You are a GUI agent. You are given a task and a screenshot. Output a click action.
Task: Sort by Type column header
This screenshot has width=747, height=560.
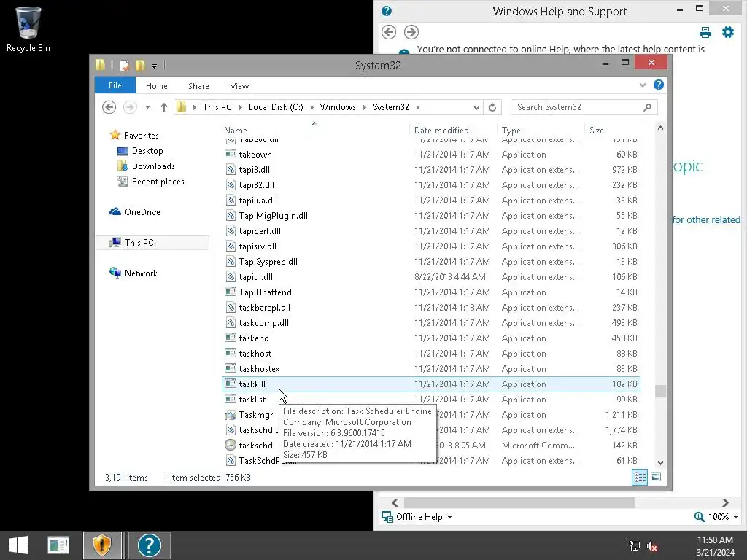(541, 130)
